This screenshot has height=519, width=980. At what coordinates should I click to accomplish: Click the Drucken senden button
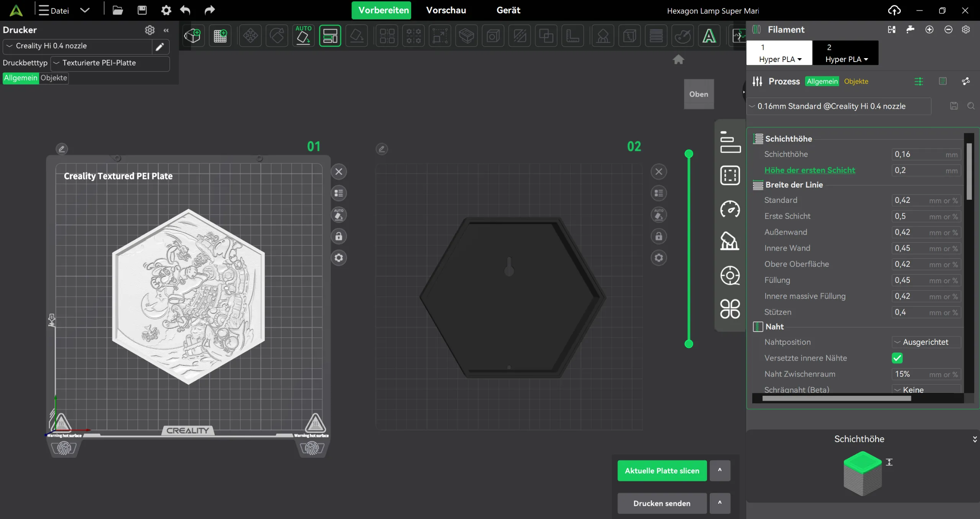coord(661,503)
